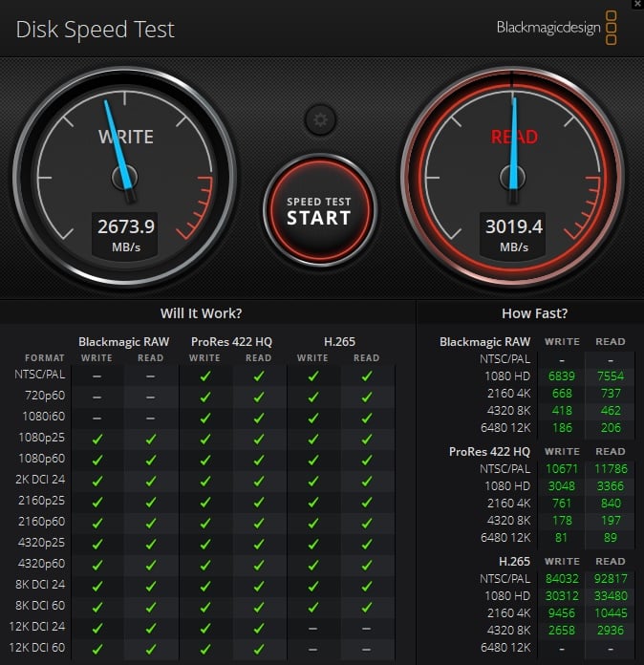This screenshot has width=644, height=665.
Task: Click the H.265 1080 HD read value 33480
Action: tap(611, 596)
